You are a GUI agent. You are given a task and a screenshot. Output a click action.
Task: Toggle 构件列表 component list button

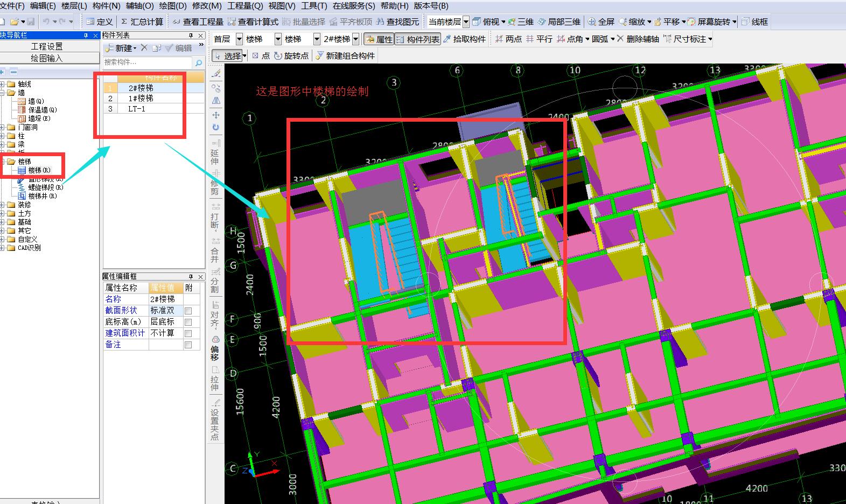pyautogui.click(x=418, y=39)
